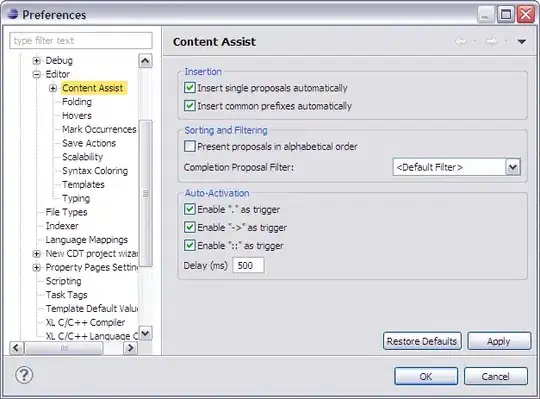Click the Restore Defaults button
Screen dimensions: 540x399
coord(422,341)
